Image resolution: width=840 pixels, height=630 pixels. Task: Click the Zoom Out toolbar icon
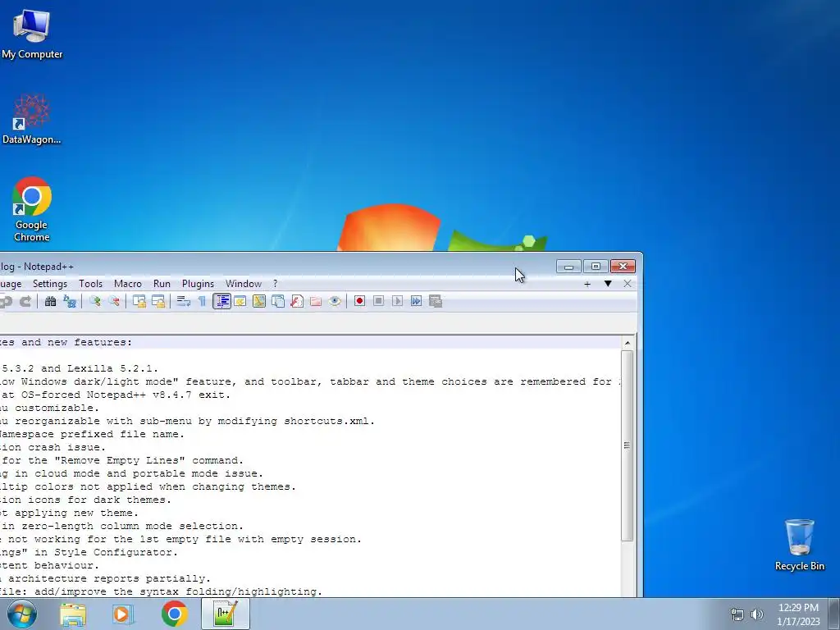click(113, 302)
